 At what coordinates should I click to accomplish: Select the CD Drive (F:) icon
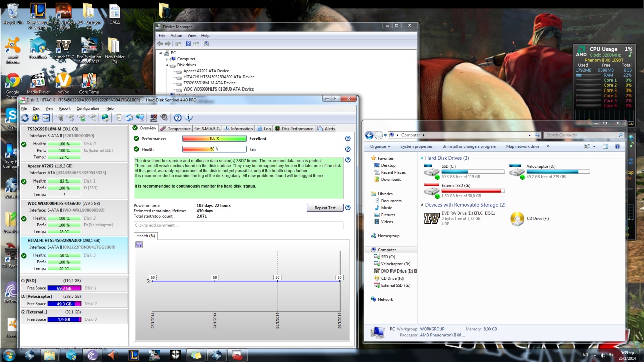tap(517, 218)
